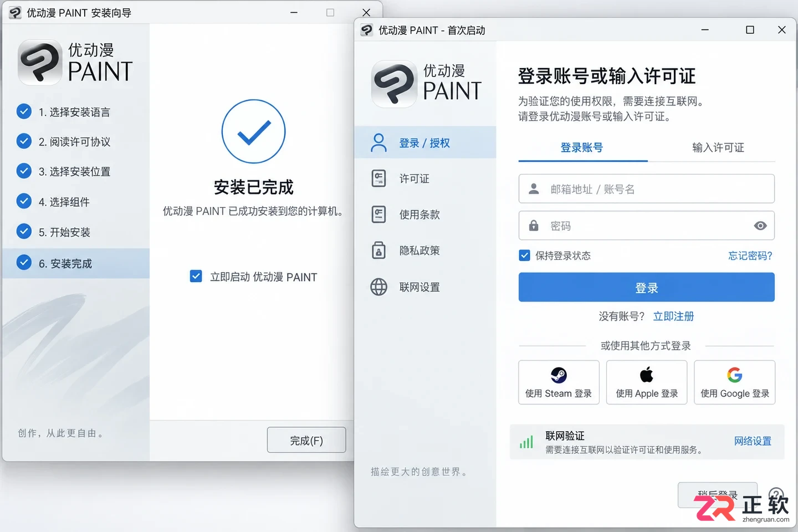Switch to the 输入许可证 tab
Image resolution: width=798 pixels, height=532 pixels.
point(718,147)
